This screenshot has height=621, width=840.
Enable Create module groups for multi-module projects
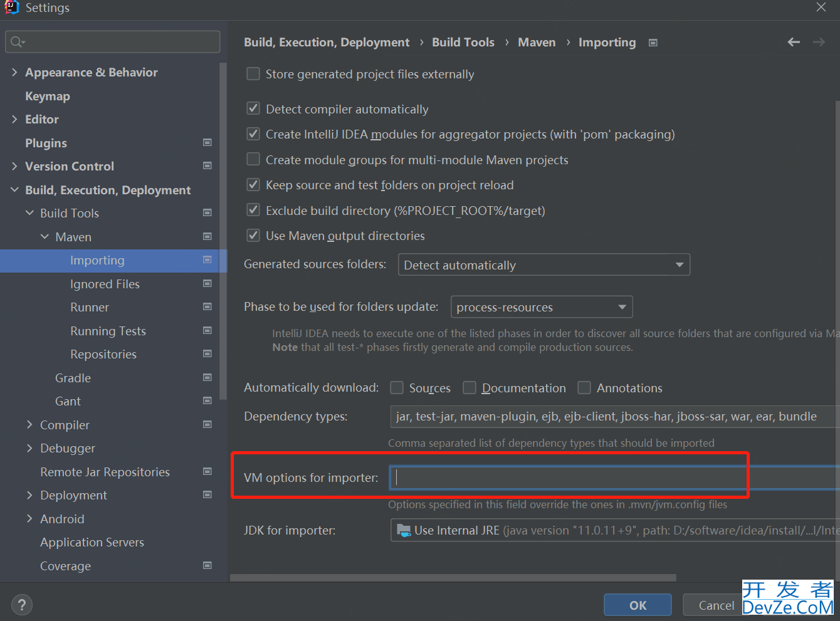[x=253, y=159]
